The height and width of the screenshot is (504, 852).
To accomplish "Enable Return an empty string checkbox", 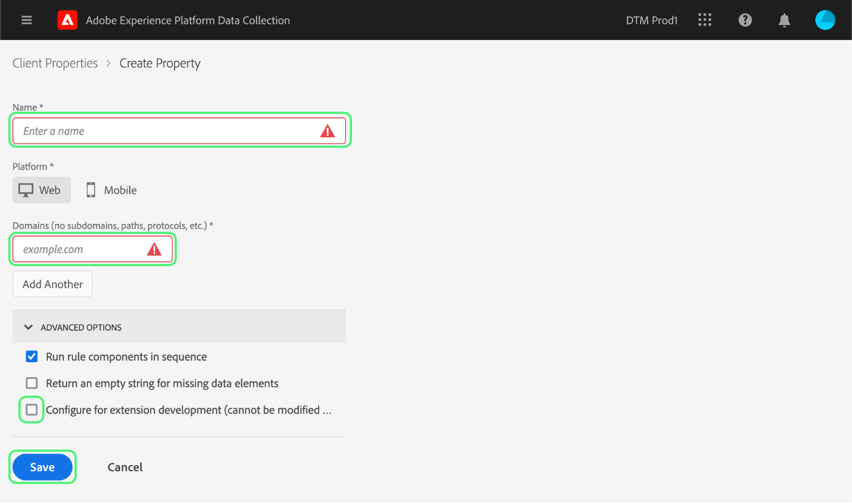I will point(32,383).
